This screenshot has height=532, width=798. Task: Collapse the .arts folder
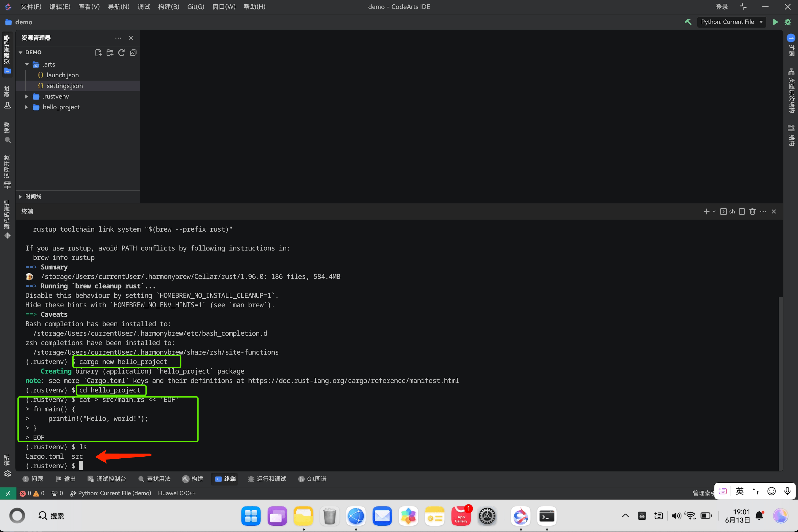point(27,65)
